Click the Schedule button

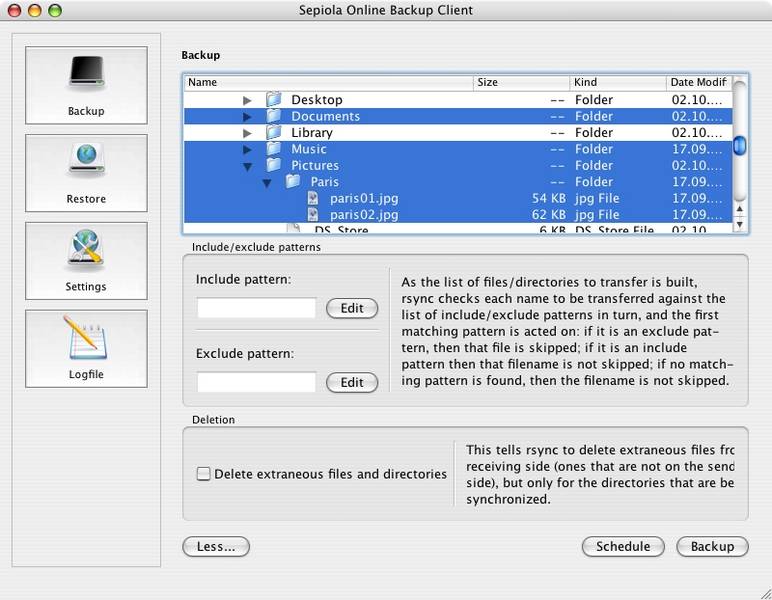coord(623,546)
